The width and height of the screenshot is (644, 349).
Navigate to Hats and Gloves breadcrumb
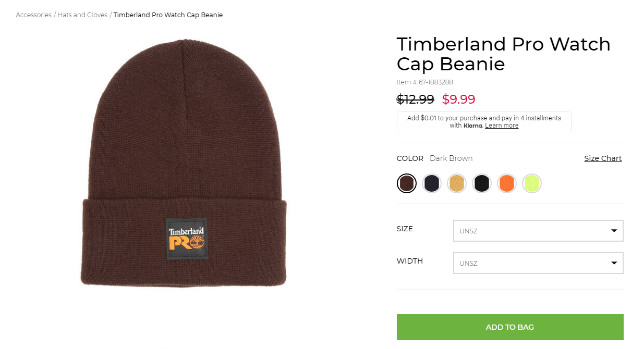[x=82, y=15]
